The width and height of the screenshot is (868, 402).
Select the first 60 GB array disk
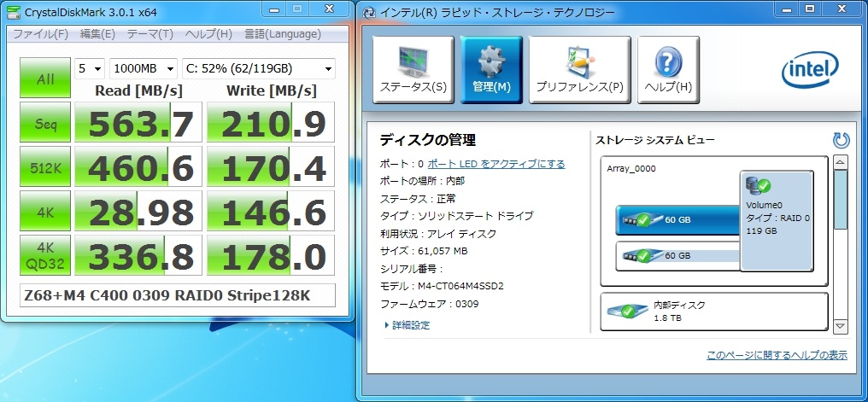(678, 219)
